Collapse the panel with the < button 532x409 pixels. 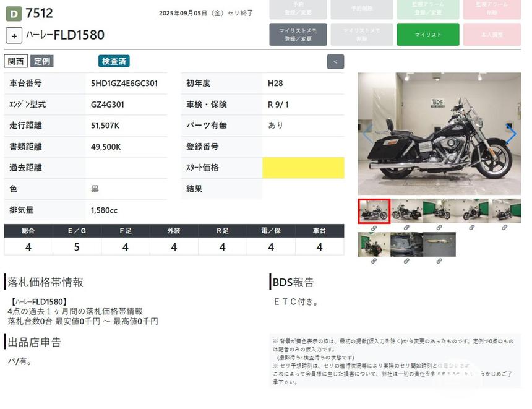tap(335, 62)
